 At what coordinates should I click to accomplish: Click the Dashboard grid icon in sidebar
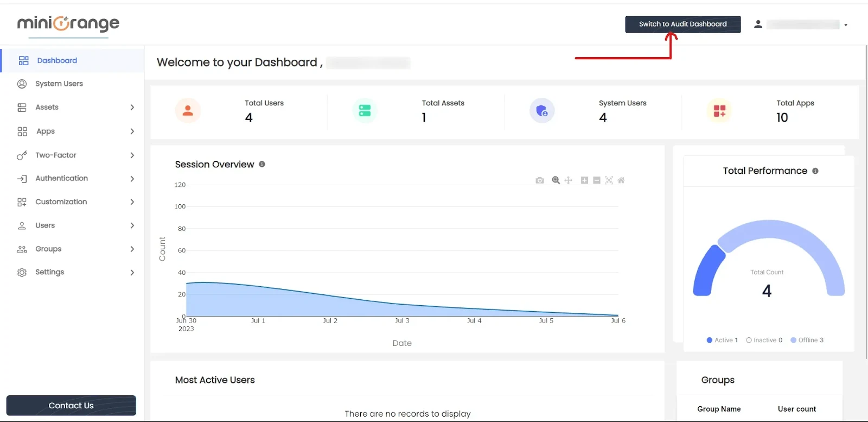[x=23, y=60]
